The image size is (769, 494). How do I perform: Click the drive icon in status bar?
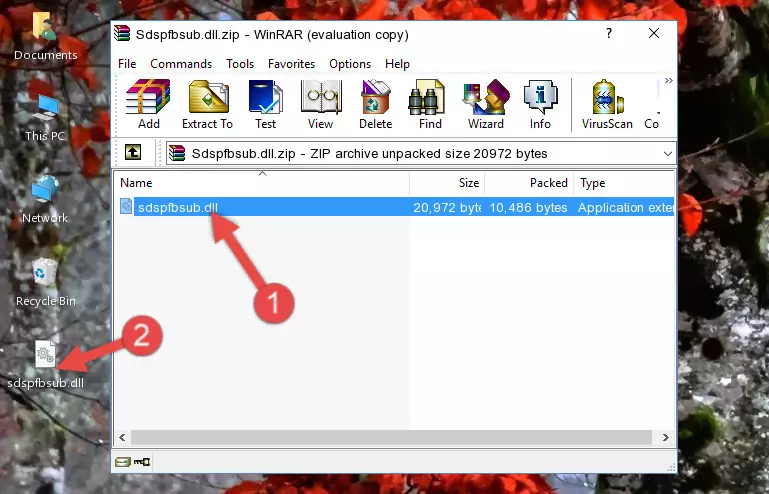click(x=123, y=462)
